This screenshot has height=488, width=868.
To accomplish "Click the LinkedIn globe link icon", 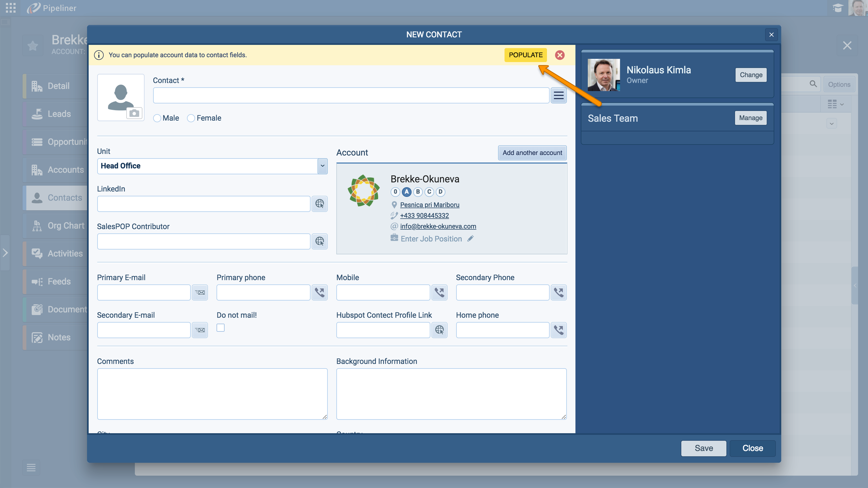I will click(319, 204).
